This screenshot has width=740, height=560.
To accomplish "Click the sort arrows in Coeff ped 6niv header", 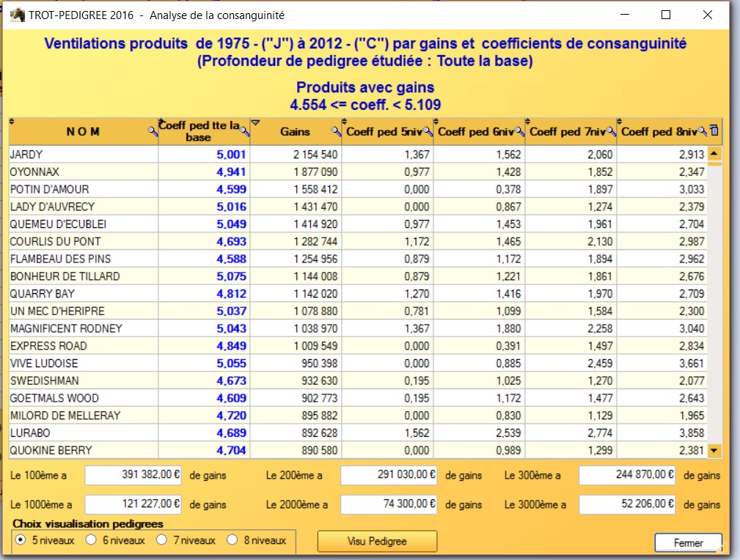I will tap(436, 122).
